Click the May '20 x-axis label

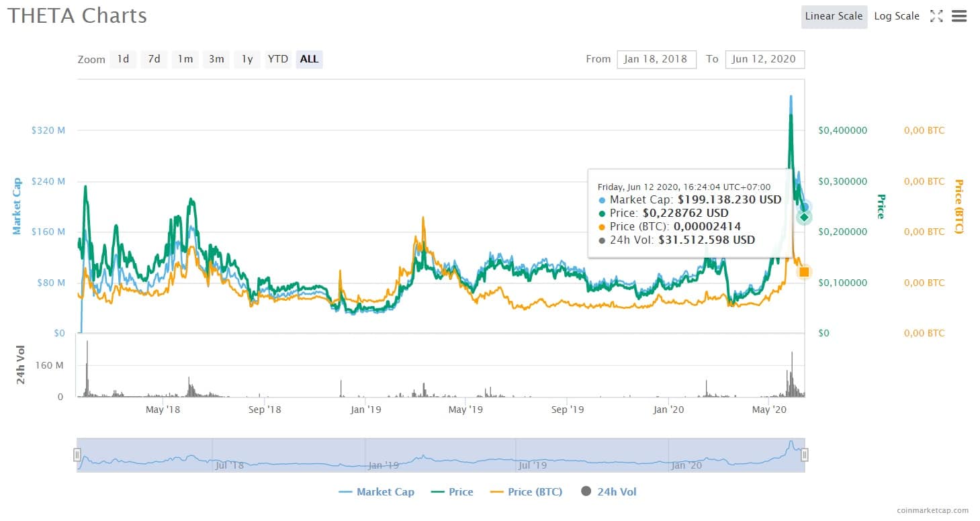(770, 409)
